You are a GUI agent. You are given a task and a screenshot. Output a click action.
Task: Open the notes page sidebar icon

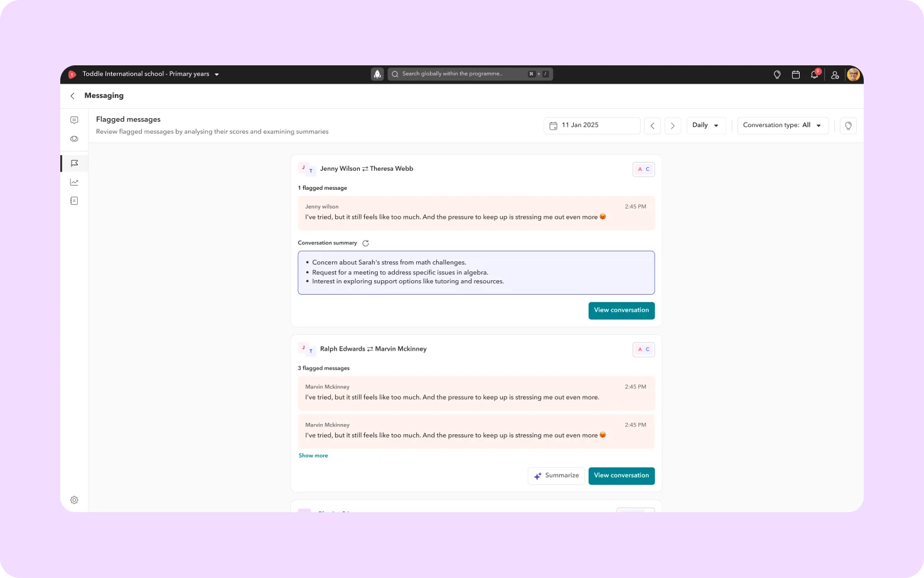tap(74, 201)
